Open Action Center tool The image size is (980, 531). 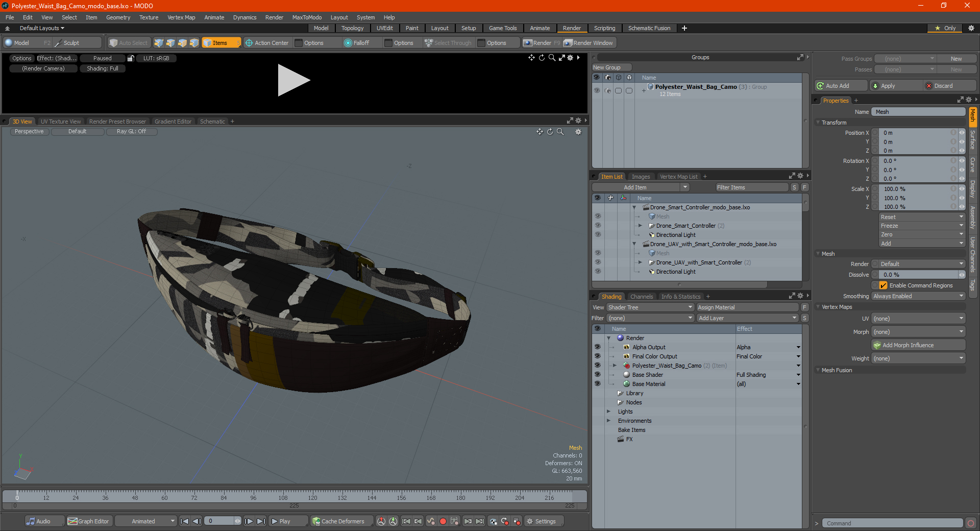coord(266,43)
